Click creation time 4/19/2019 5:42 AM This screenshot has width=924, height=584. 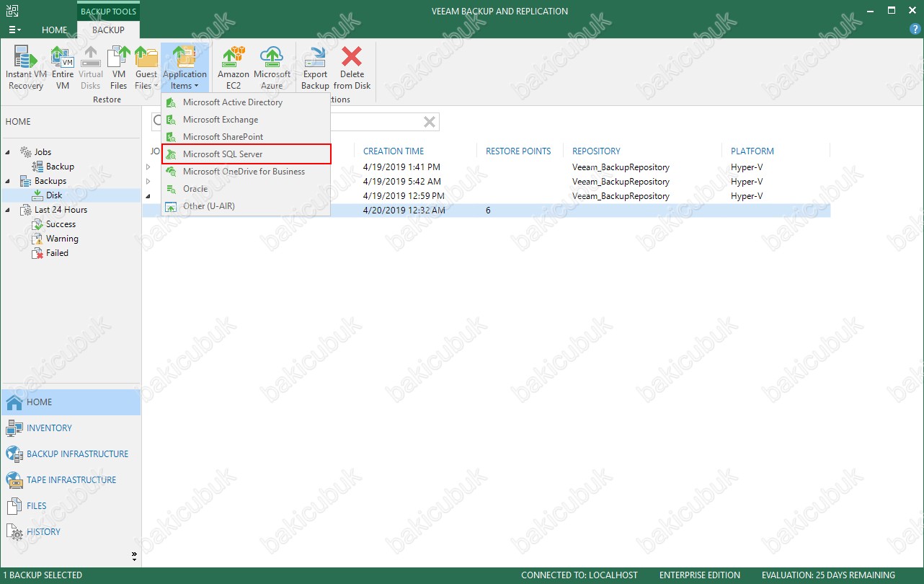click(402, 182)
